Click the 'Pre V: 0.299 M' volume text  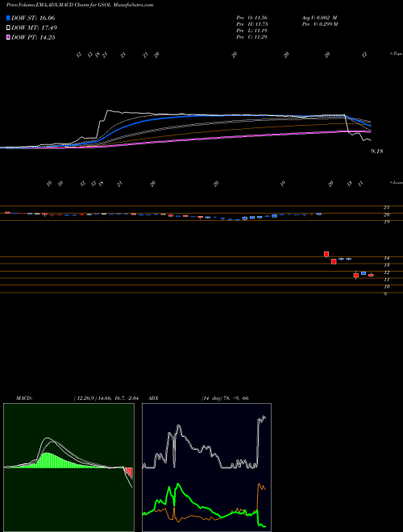click(x=322, y=23)
